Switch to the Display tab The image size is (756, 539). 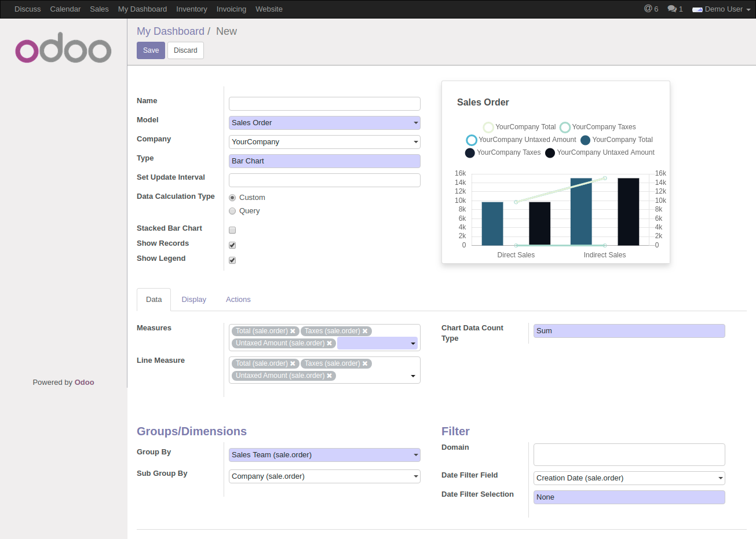coord(193,300)
